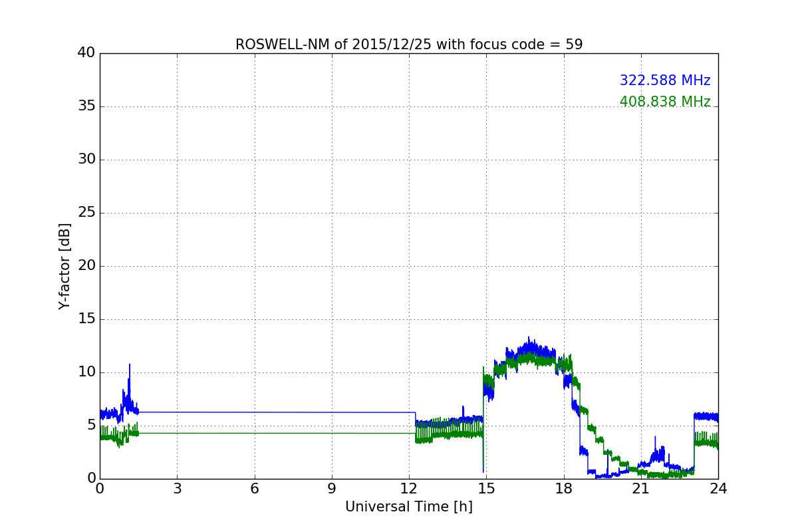Click the flat green line segment near 9 h
This screenshot has height=532, width=798.
tap(332, 433)
